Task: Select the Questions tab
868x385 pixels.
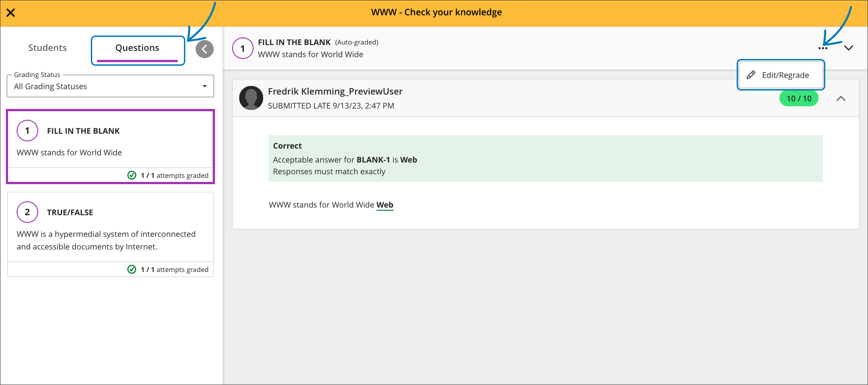Action: [137, 48]
